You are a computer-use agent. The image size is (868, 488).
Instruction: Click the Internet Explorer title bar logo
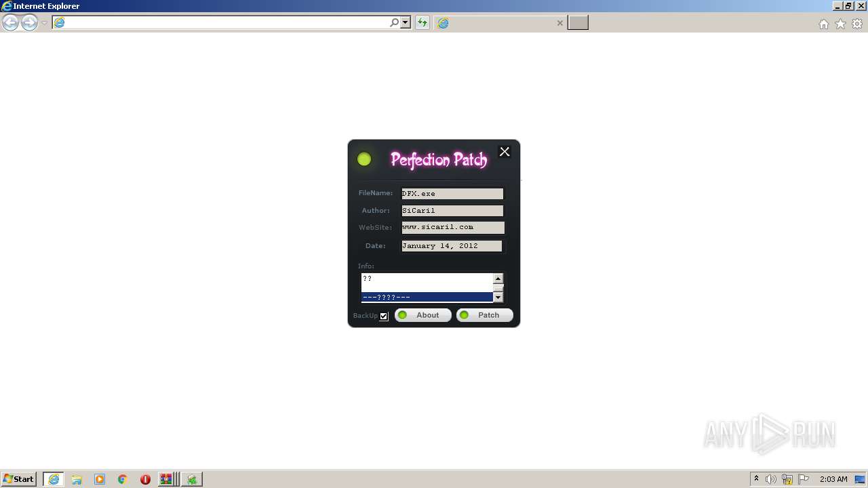click(x=6, y=6)
